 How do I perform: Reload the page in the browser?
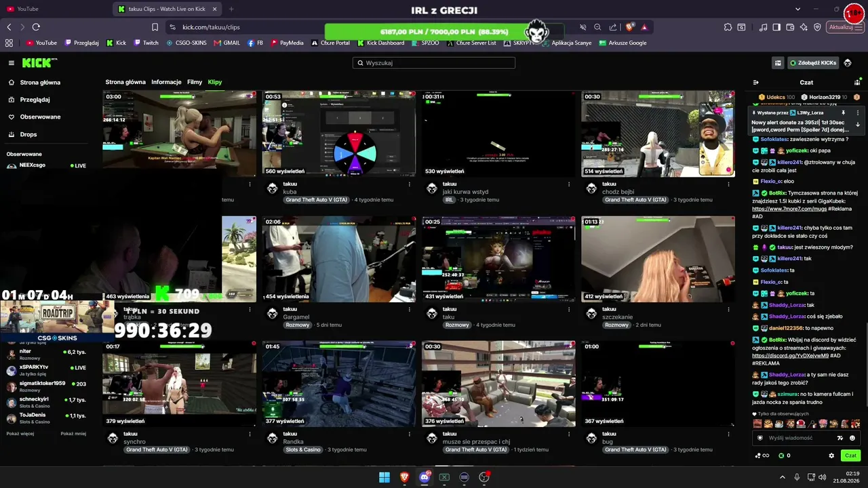[x=36, y=27]
